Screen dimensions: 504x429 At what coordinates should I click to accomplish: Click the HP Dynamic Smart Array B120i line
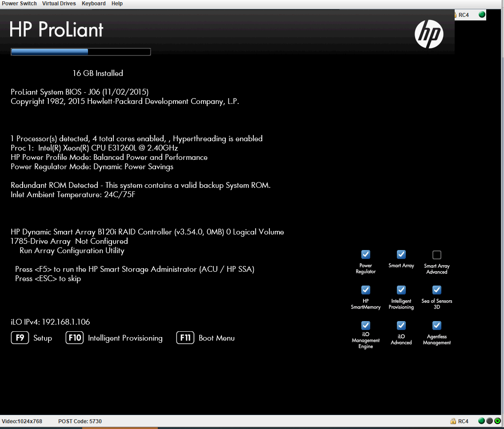tap(147, 232)
